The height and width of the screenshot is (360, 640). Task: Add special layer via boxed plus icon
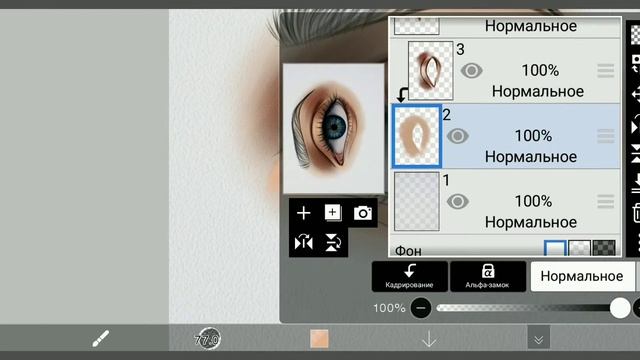[333, 213]
